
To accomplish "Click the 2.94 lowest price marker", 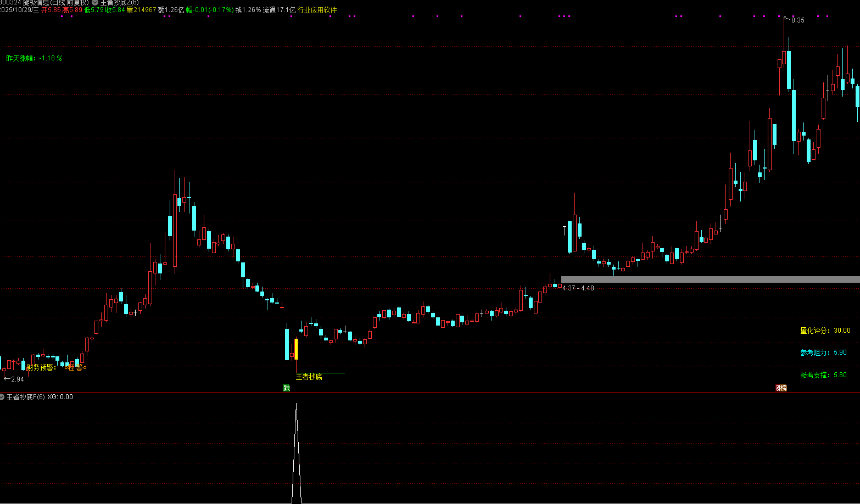I will coord(17,379).
